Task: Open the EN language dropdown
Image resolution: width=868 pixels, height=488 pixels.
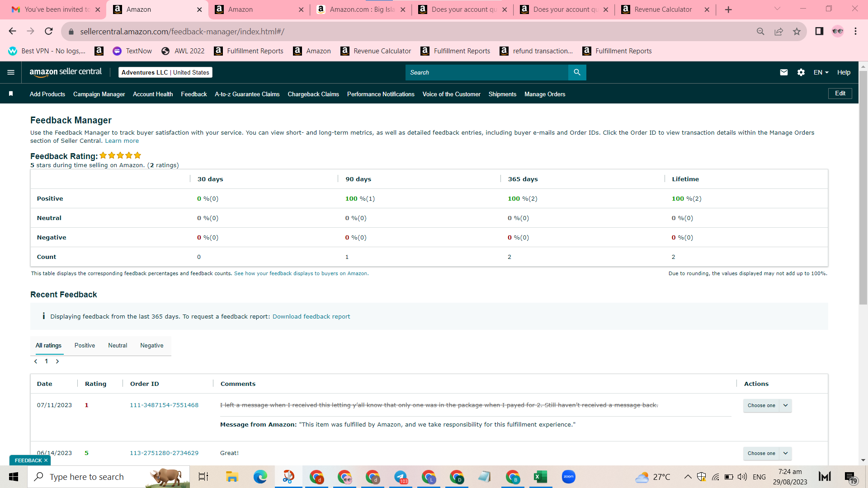Action: (x=821, y=72)
